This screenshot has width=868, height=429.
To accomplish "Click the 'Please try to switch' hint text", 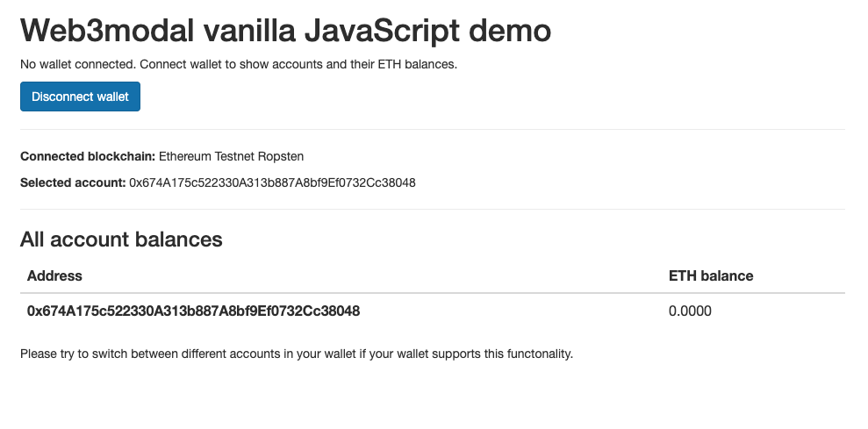I will tap(297, 354).
